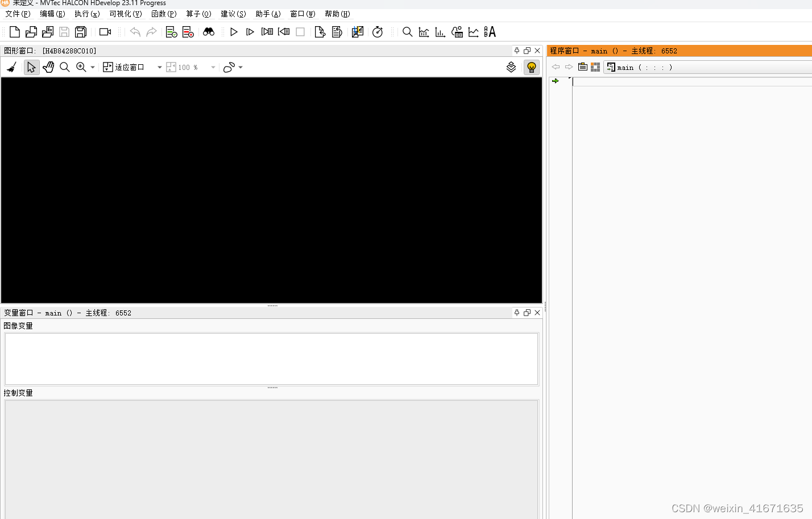The image size is (812, 519).
Task: Expand the zoom in tool dropdown arrow
Action: [93, 67]
